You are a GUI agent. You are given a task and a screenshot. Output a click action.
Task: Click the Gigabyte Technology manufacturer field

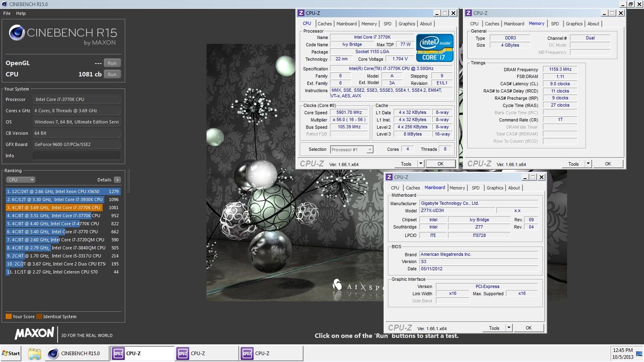(479, 203)
